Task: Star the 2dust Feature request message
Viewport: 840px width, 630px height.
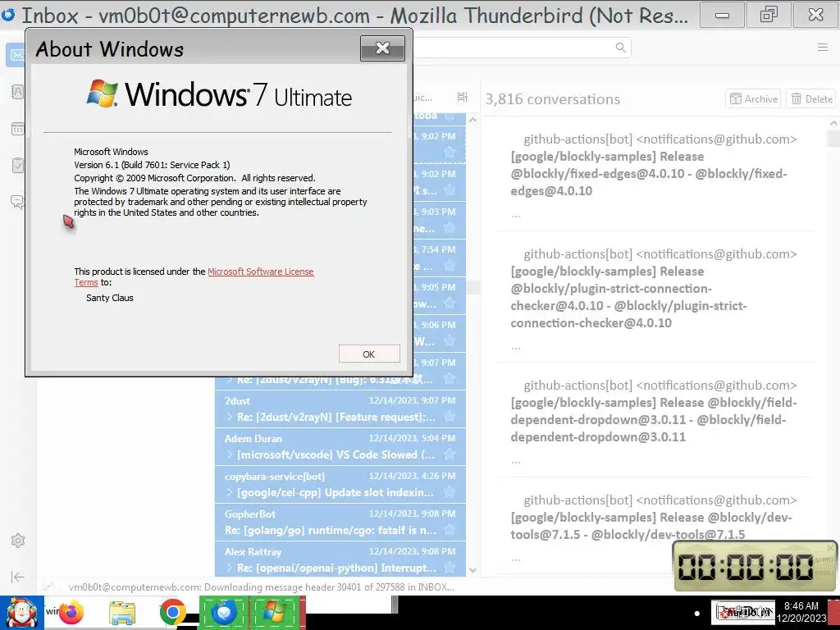Action: click(450, 416)
